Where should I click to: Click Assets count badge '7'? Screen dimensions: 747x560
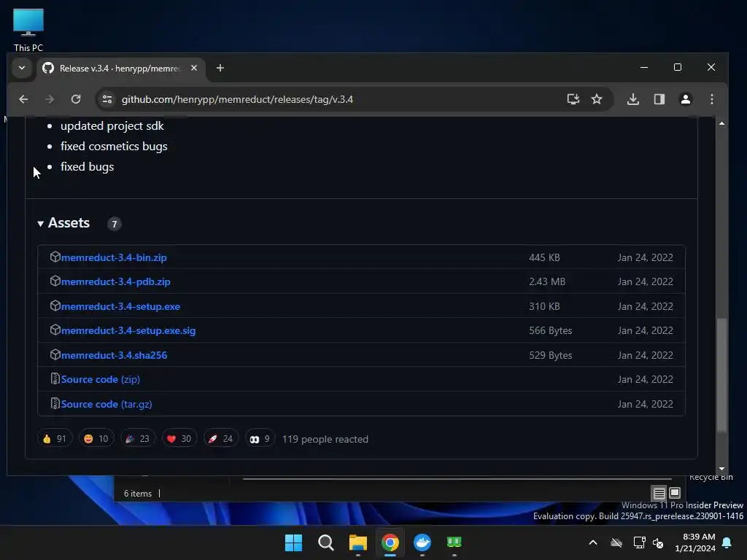[x=114, y=224]
